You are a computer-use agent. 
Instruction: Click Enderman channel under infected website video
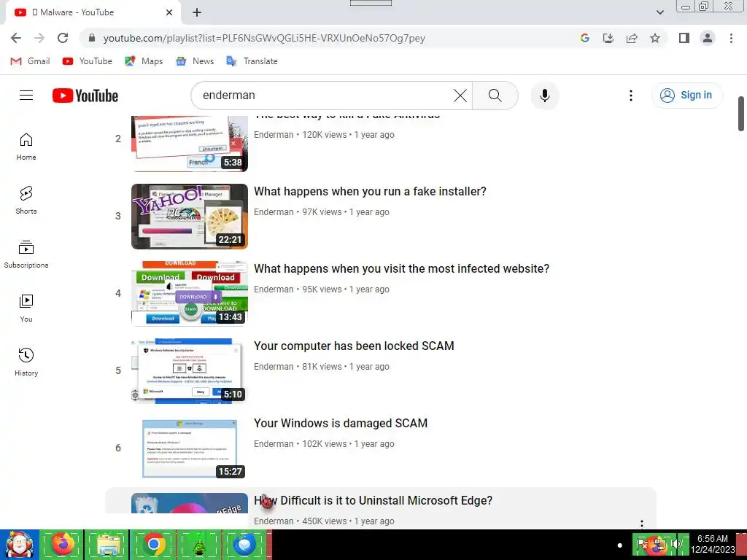point(274,289)
